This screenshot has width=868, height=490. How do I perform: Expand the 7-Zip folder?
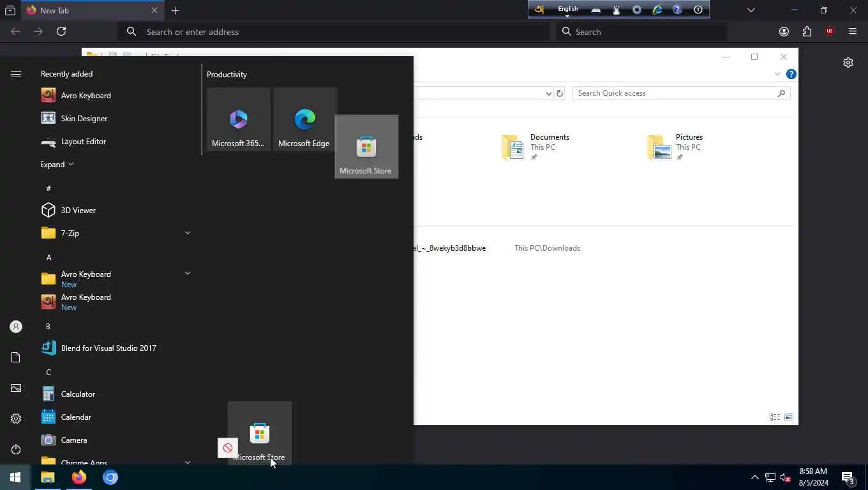click(188, 233)
